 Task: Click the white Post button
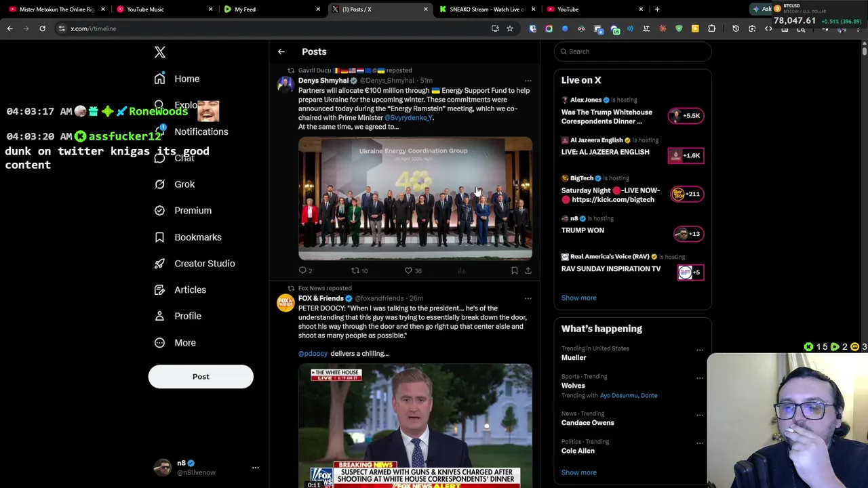point(201,376)
